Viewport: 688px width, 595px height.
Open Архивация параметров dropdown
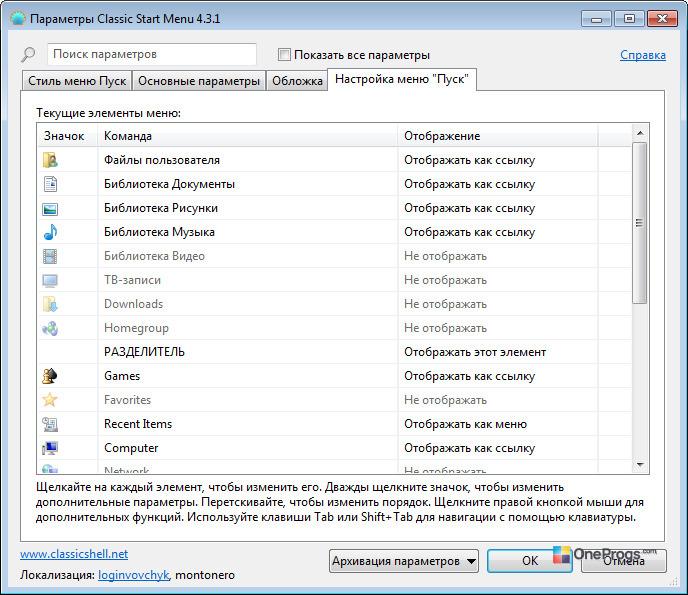pyautogui.click(x=404, y=561)
